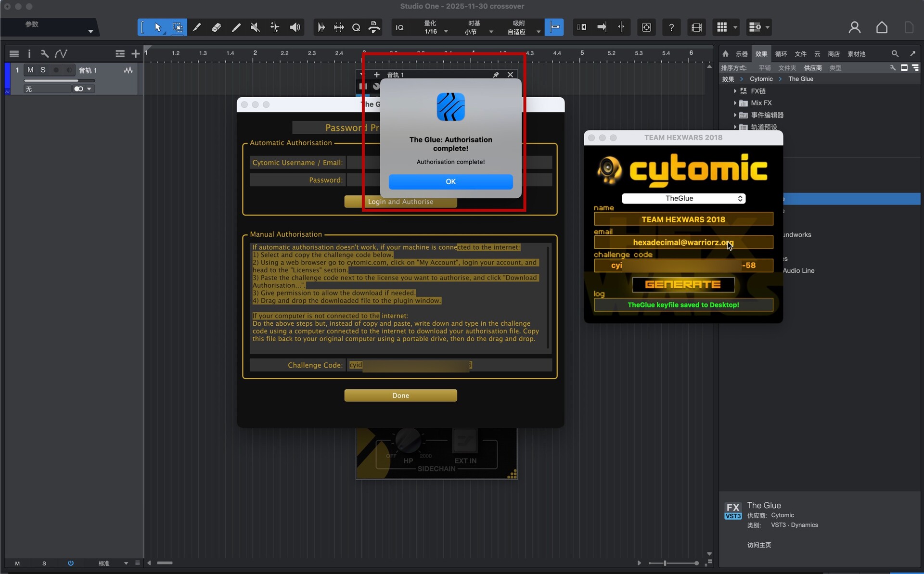Screen dimensions: 924x574
Task: Click OK in the authorisation dialog
Action: (x=450, y=181)
